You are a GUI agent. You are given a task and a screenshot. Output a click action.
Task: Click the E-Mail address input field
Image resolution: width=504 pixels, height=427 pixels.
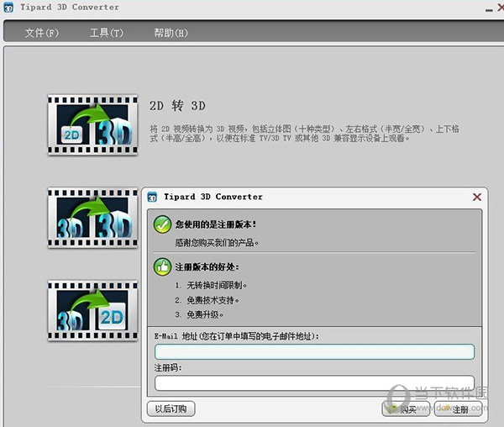tap(314, 351)
